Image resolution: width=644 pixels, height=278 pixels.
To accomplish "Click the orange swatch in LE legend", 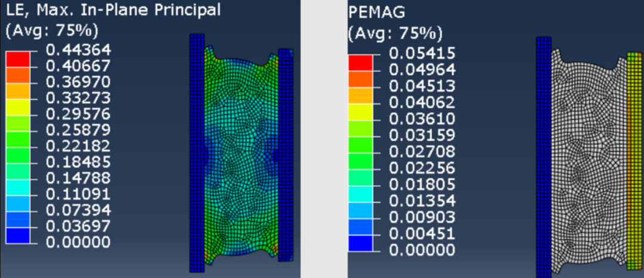I will pyautogui.click(x=18, y=75).
